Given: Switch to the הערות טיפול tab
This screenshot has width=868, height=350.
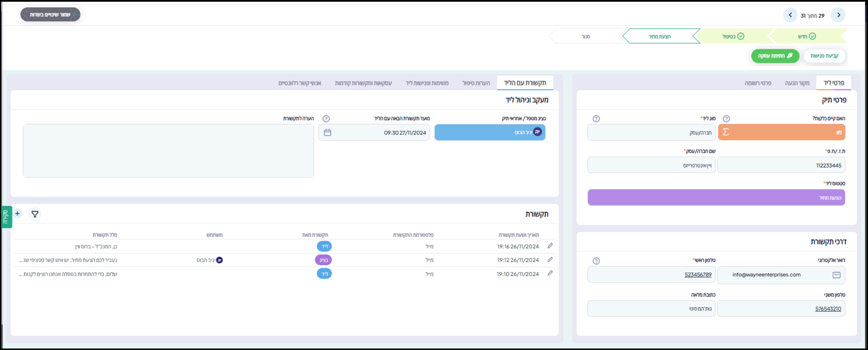Looking at the screenshot, I should [476, 83].
